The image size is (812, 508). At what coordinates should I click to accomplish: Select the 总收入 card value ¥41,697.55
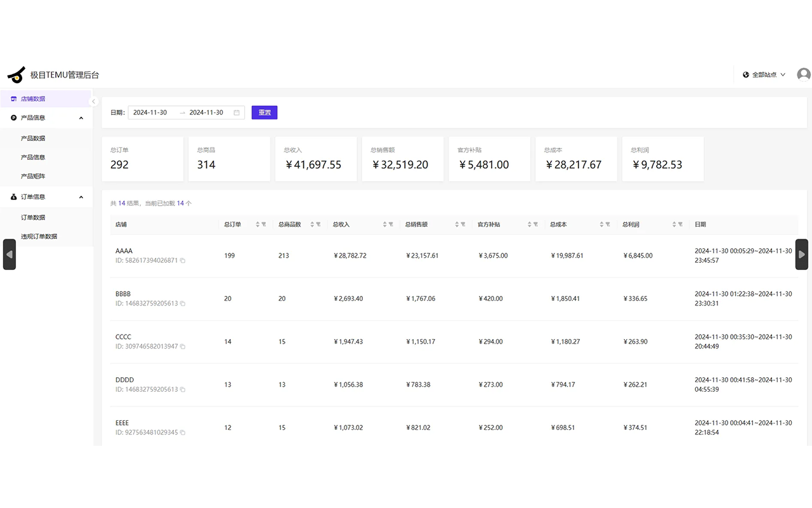(313, 165)
